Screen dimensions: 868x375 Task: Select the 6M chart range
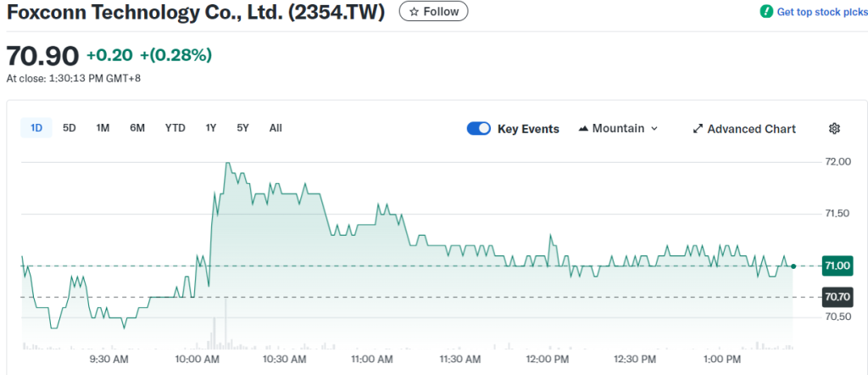(x=137, y=128)
